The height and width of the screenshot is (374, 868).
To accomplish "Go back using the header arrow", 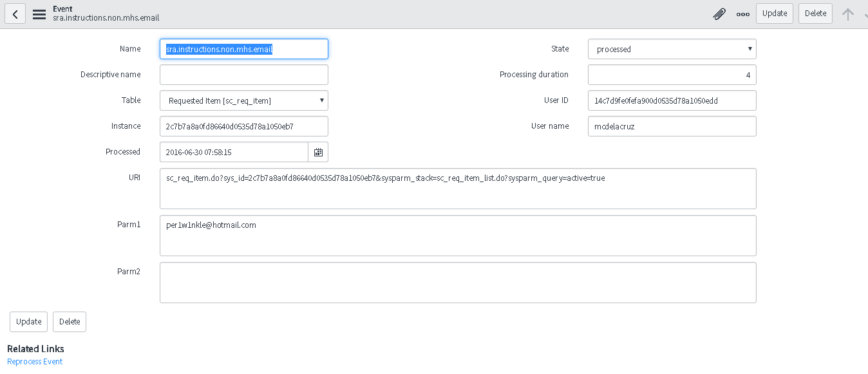I will 15,14.
